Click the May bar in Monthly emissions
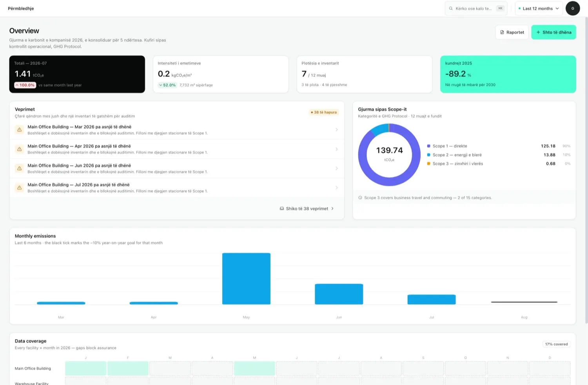 pyautogui.click(x=246, y=279)
